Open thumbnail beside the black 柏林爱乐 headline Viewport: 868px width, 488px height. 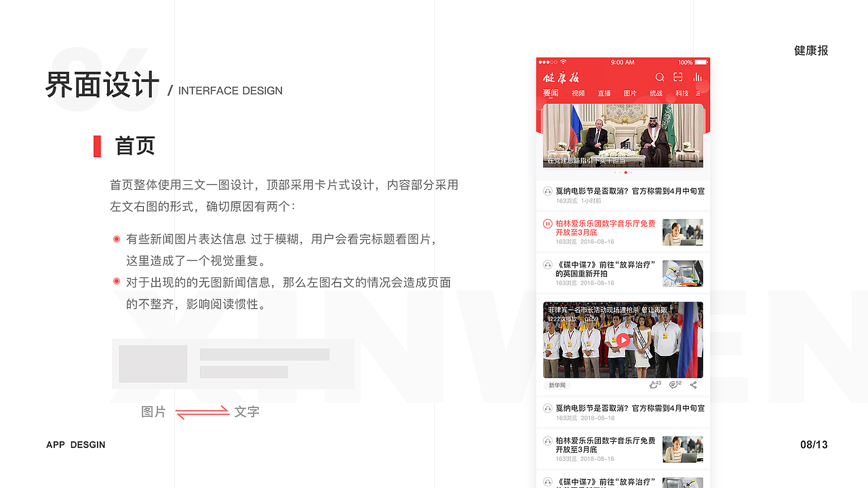click(683, 449)
